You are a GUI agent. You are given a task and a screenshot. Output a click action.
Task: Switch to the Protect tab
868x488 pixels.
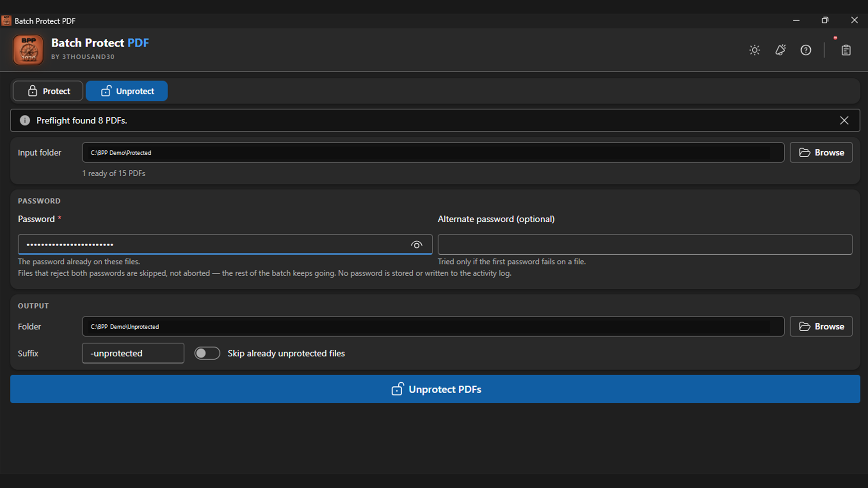pos(48,91)
